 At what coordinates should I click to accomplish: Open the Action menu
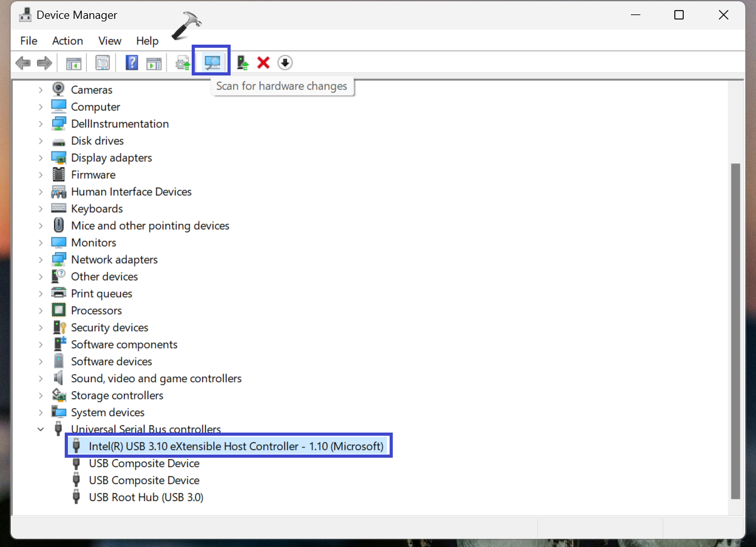(x=67, y=41)
